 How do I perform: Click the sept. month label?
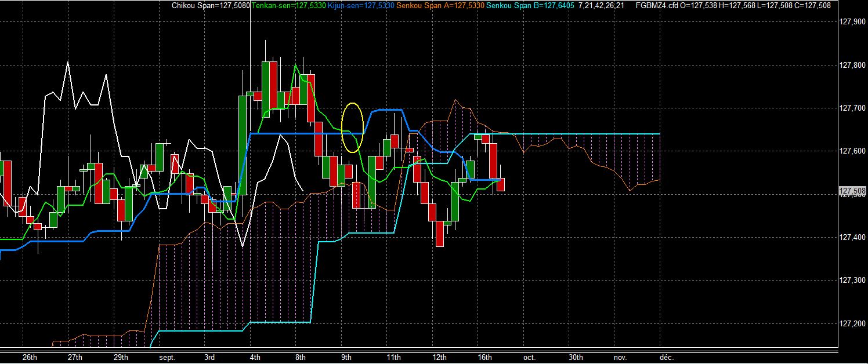(166, 357)
